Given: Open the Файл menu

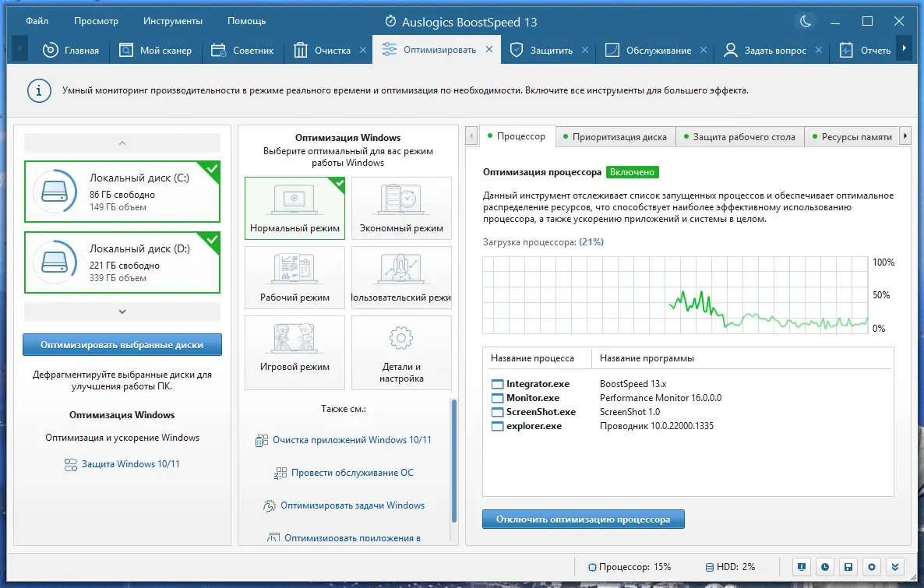Looking at the screenshot, I should (37, 20).
